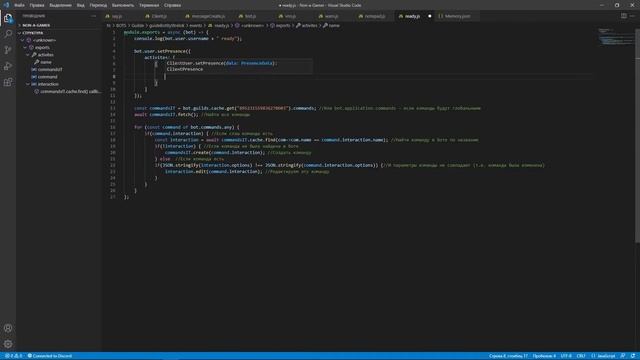Click the notifications bell in status bar
Screen dimensions: 640x360
pyautogui.click(x=633, y=356)
